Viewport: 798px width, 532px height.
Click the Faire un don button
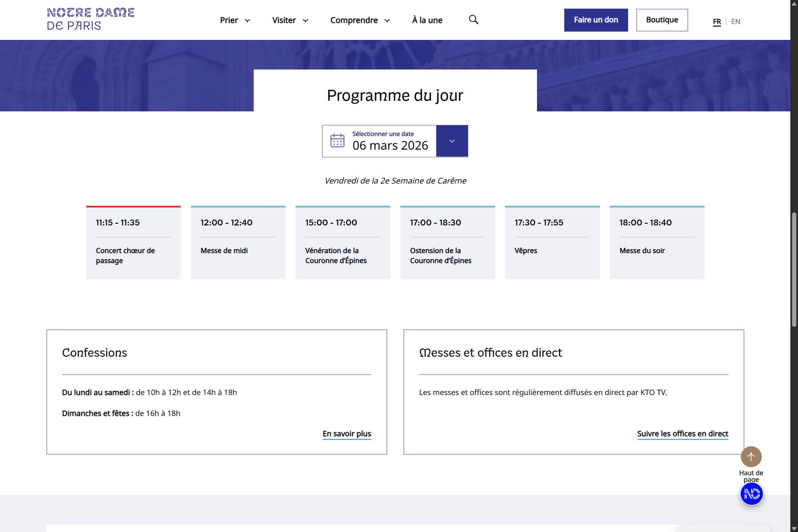[596, 20]
